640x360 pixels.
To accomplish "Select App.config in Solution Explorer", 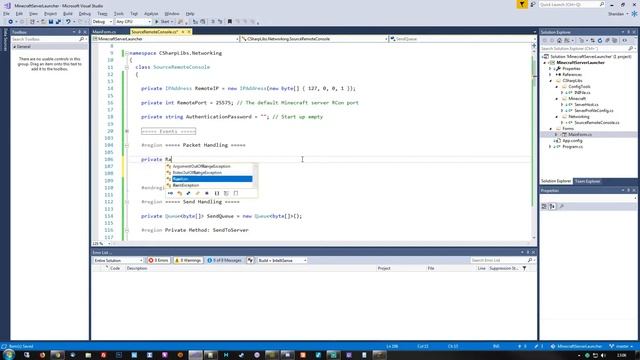I will coord(572,140).
